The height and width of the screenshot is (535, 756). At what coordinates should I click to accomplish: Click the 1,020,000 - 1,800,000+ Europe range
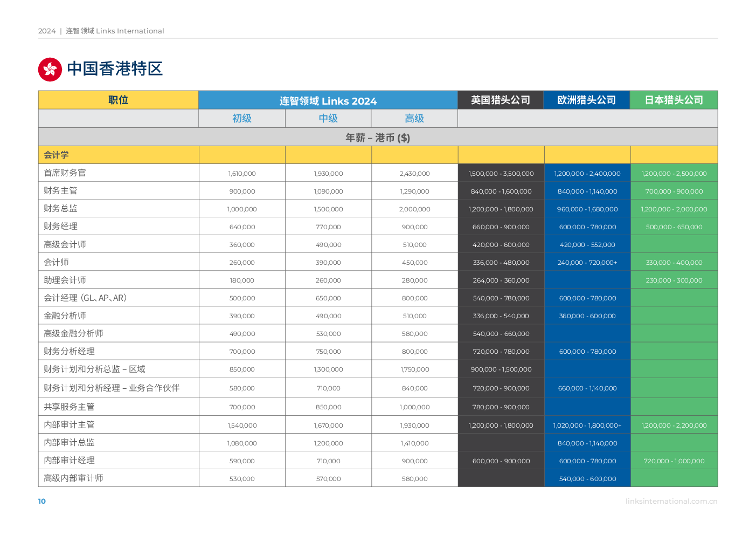pos(587,426)
